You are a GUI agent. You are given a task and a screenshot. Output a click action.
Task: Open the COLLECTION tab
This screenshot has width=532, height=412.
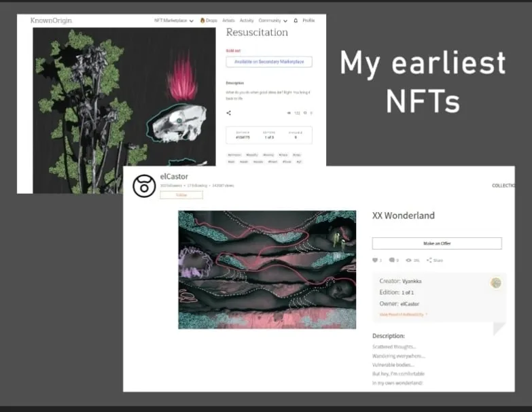pyautogui.click(x=503, y=186)
